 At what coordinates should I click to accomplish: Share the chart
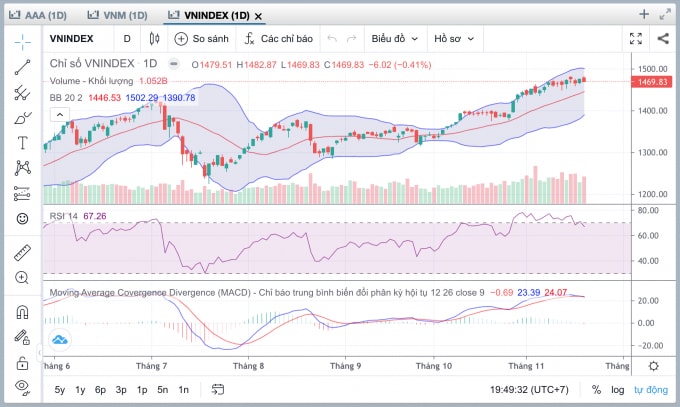[x=663, y=39]
